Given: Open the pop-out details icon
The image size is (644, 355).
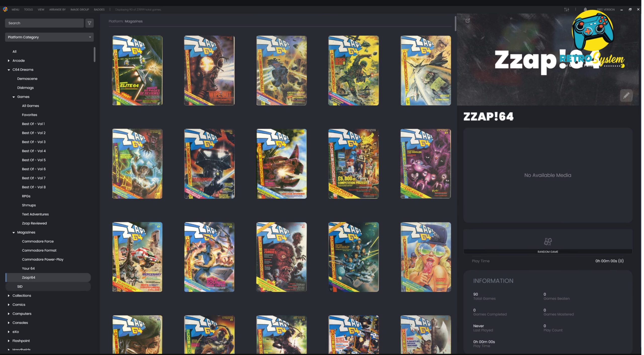Looking at the screenshot, I should click(467, 21).
